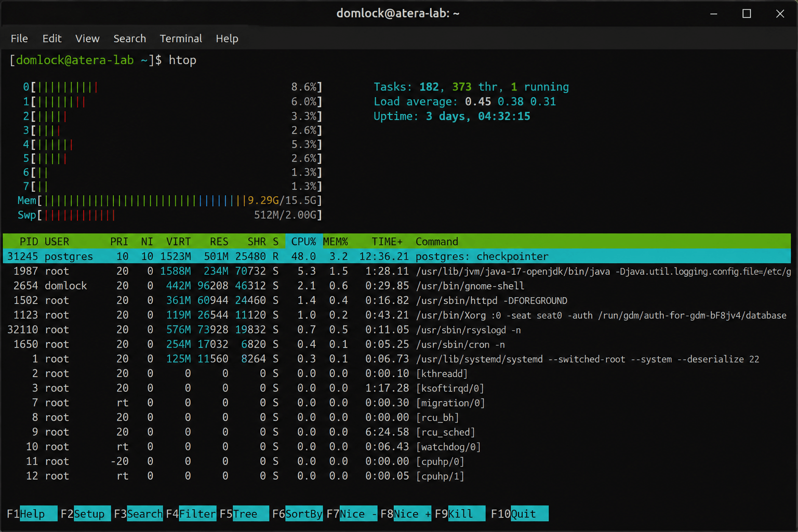The width and height of the screenshot is (798, 532).
Task: Sort by TIME+ column header
Action: coord(387,242)
